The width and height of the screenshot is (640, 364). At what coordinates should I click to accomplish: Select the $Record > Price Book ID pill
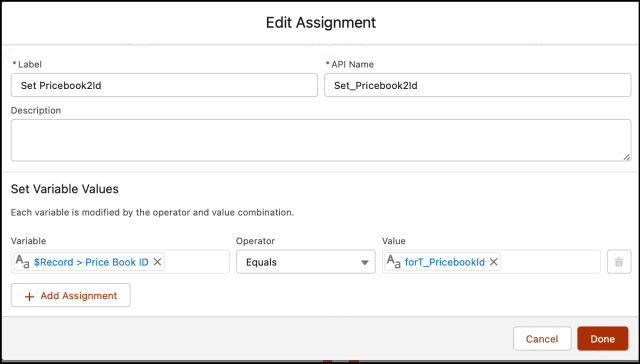click(x=91, y=262)
